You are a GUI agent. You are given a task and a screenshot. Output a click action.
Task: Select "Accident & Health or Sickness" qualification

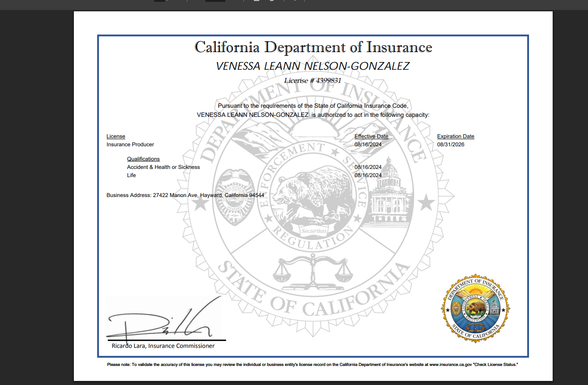[x=163, y=167]
